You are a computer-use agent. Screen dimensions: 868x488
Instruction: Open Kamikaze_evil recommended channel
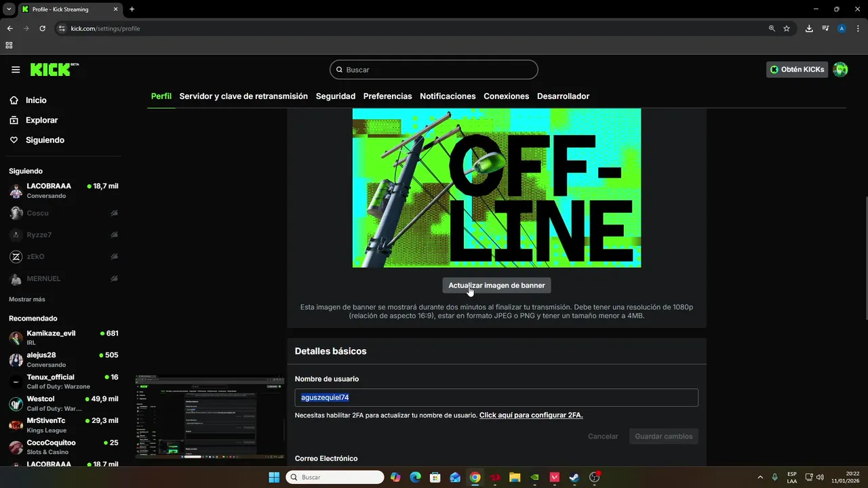64,338
